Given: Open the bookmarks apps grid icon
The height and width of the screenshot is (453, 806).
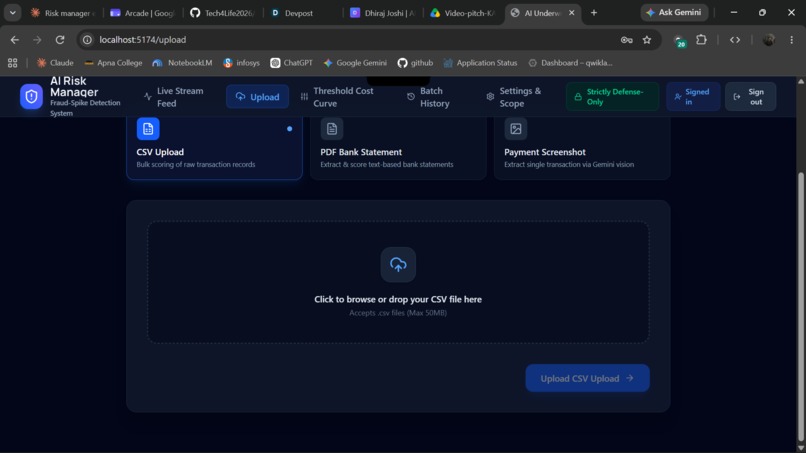Looking at the screenshot, I should click(x=12, y=63).
